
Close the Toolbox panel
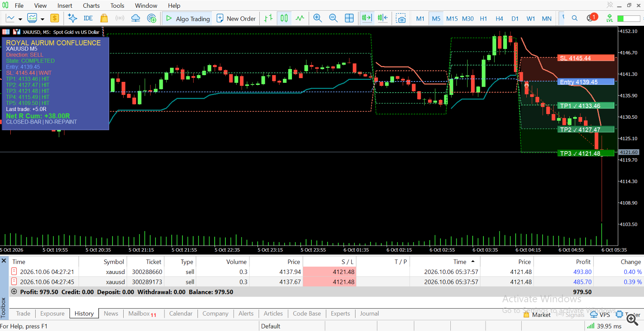click(4, 261)
